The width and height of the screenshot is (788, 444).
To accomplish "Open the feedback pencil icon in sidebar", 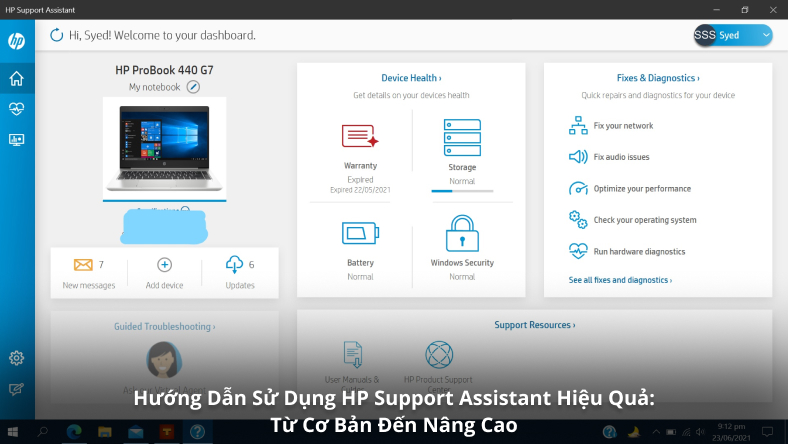I will [17, 389].
